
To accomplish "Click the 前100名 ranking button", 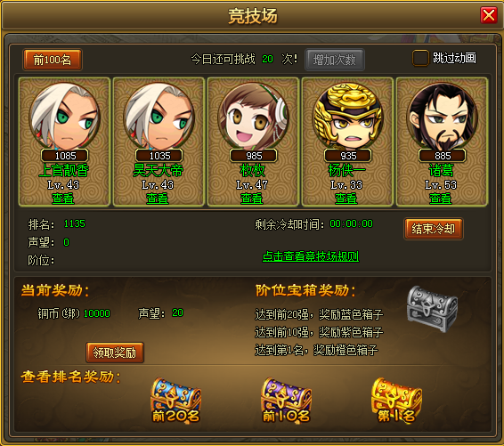I will (x=53, y=60).
